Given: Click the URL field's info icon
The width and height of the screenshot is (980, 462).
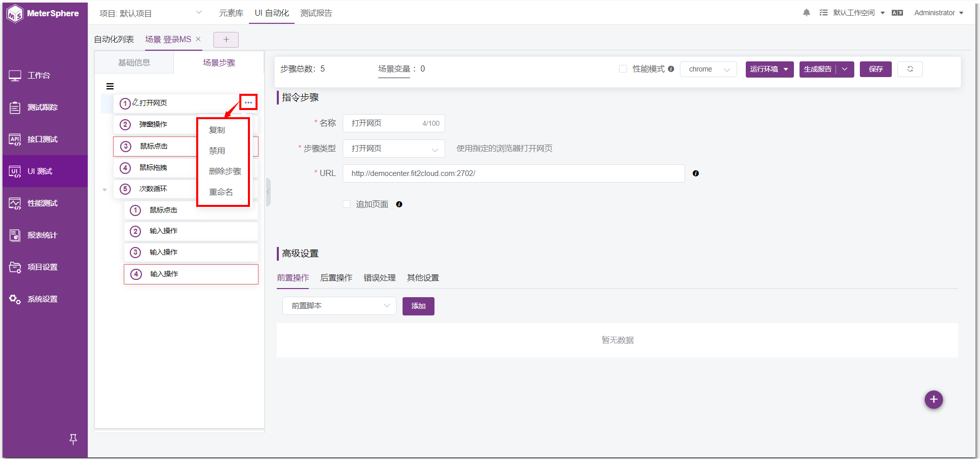Looking at the screenshot, I should [696, 173].
